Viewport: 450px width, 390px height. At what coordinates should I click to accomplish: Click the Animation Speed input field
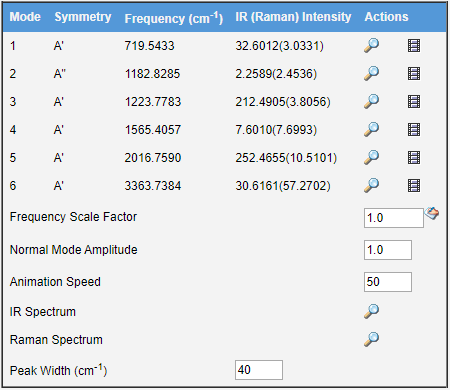click(388, 282)
